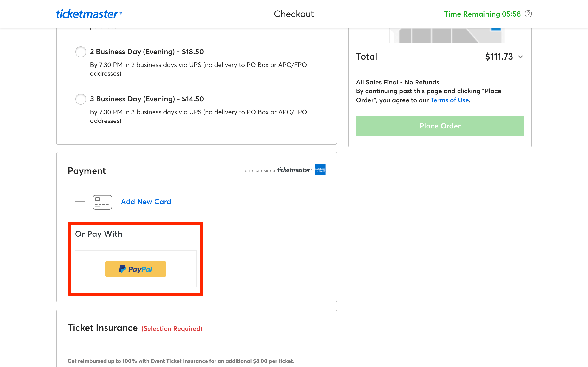Click the PayPal logo button
The height and width of the screenshot is (367, 588).
tap(135, 269)
